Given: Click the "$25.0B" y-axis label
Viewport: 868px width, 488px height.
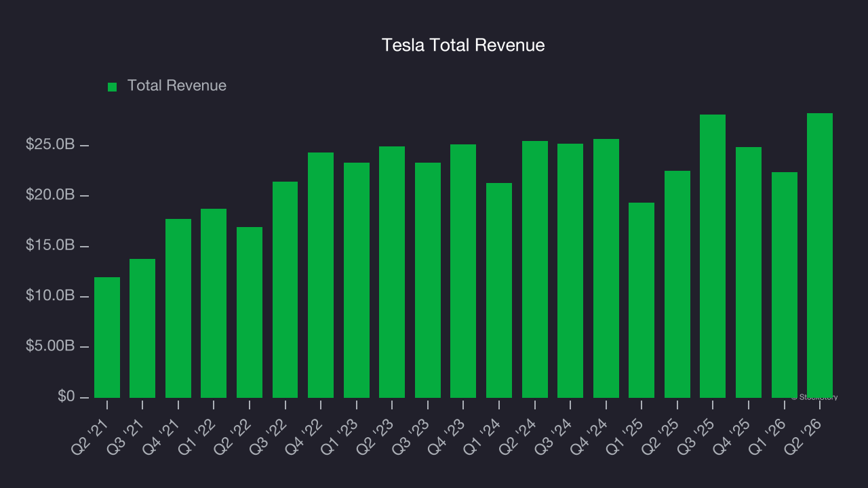Looking at the screenshot, I should pos(51,145).
